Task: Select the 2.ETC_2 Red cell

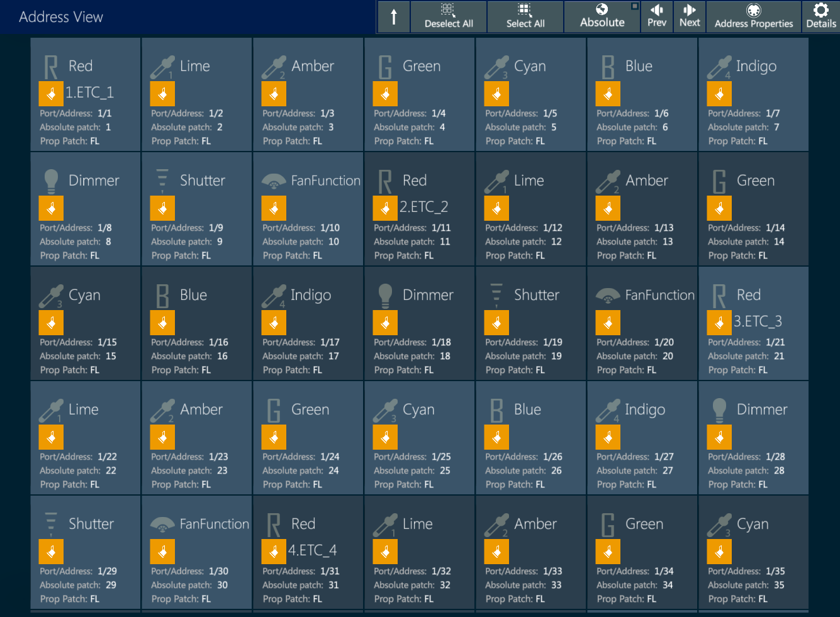Action: pyautogui.click(x=420, y=209)
